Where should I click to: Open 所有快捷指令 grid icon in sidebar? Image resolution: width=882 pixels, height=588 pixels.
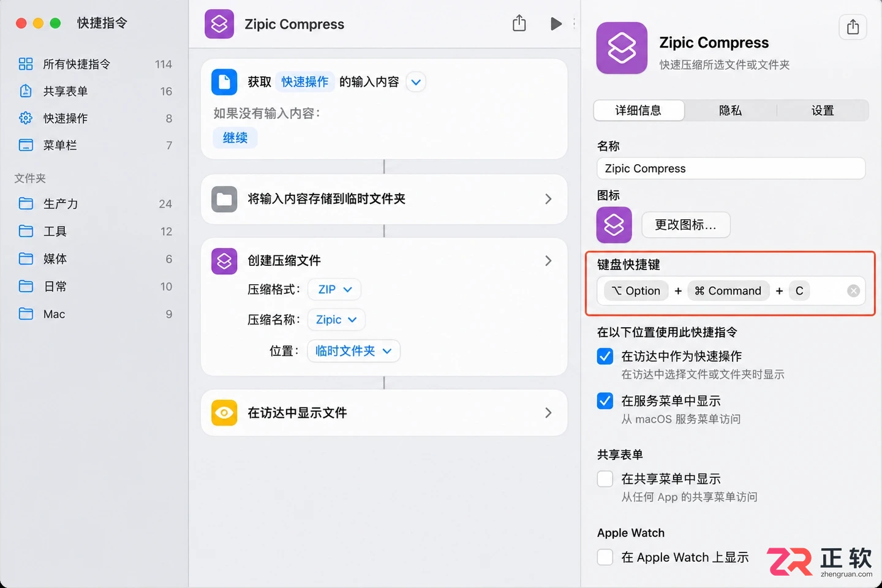click(26, 64)
